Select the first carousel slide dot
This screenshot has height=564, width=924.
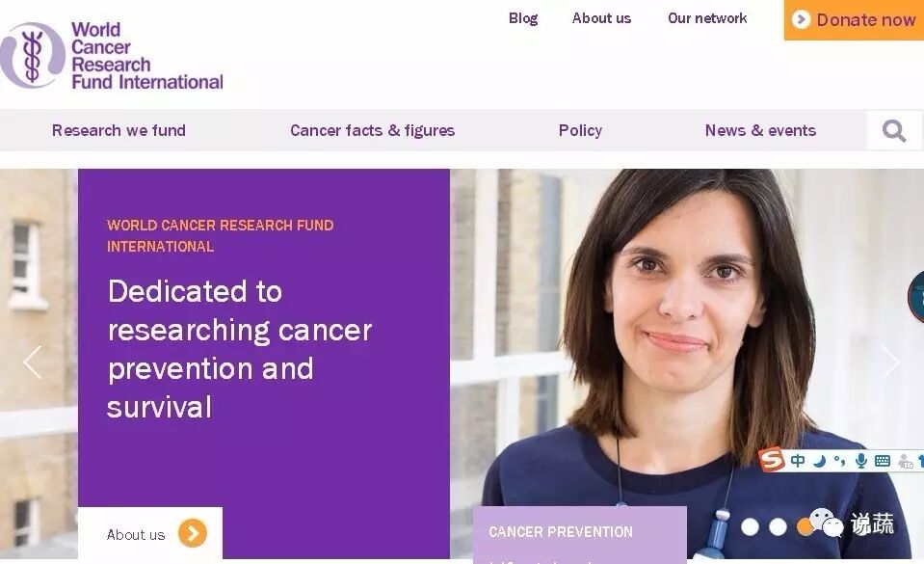[750, 526]
